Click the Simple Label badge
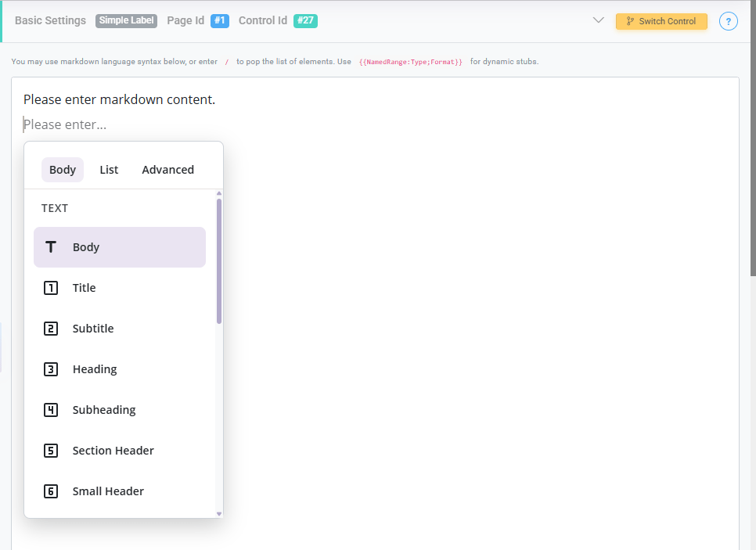This screenshot has height=550, width=756. [126, 21]
